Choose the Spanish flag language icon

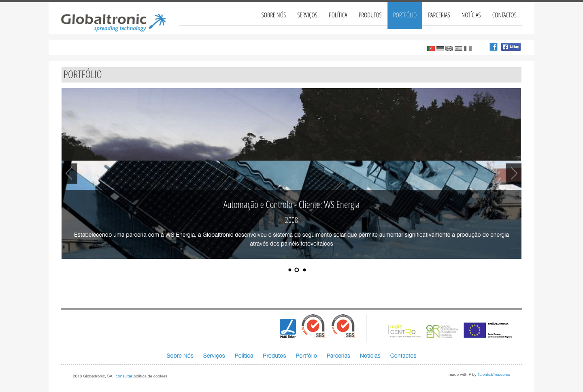click(x=458, y=49)
